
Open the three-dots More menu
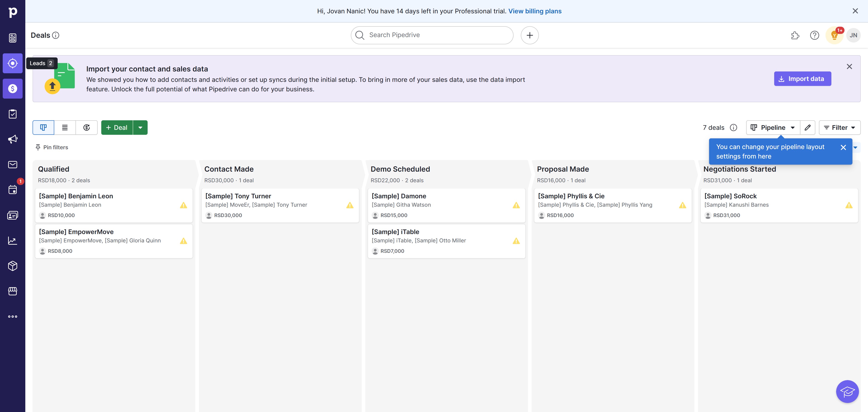click(x=12, y=317)
